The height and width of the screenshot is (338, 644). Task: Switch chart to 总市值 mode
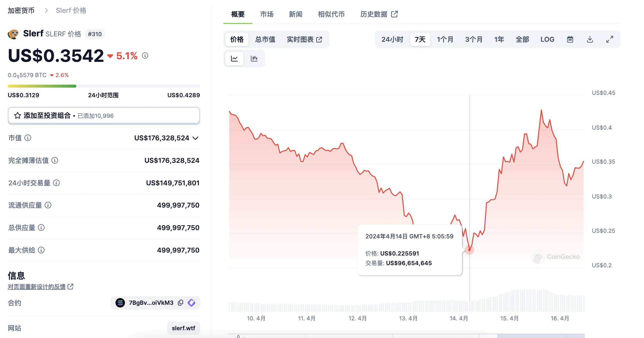[x=265, y=39]
